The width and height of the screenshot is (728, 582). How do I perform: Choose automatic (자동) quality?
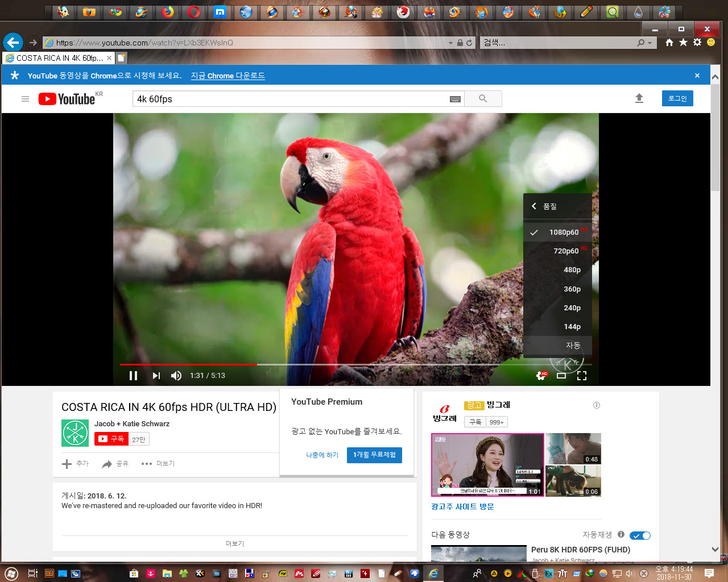click(x=557, y=345)
